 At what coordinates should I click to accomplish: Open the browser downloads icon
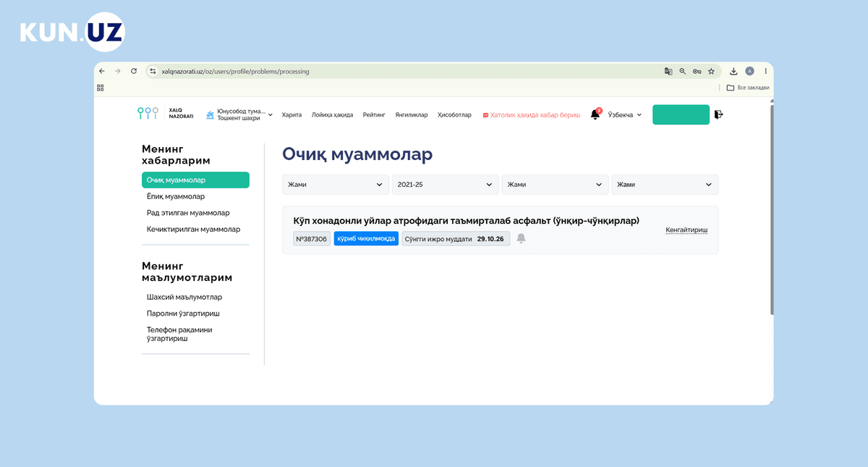click(x=733, y=72)
